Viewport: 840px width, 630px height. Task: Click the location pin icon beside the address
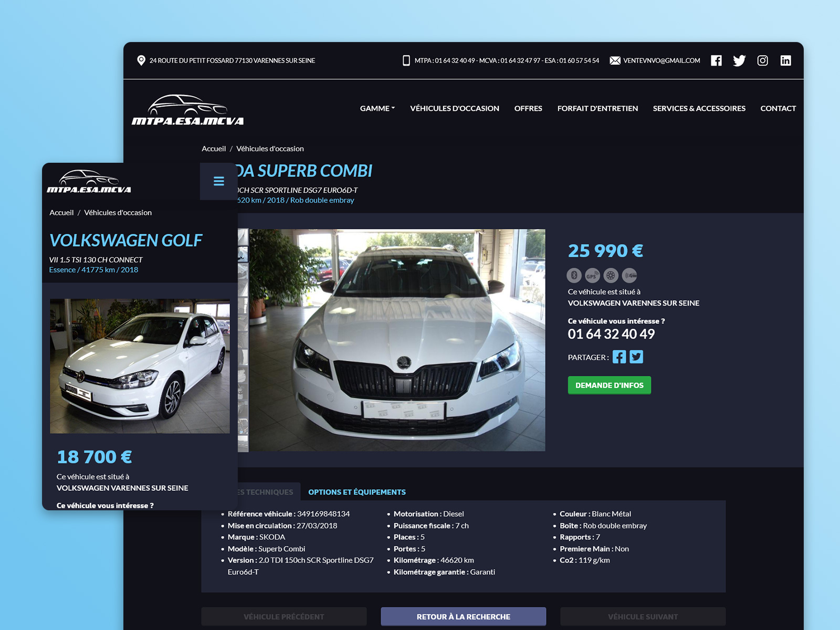point(141,60)
